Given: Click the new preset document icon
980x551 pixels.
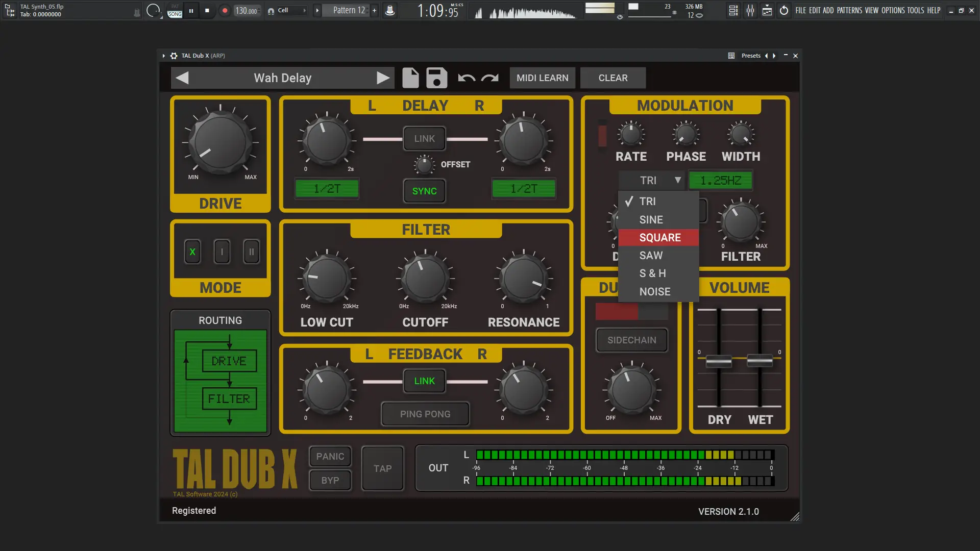Looking at the screenshot, I should point(410,78).
